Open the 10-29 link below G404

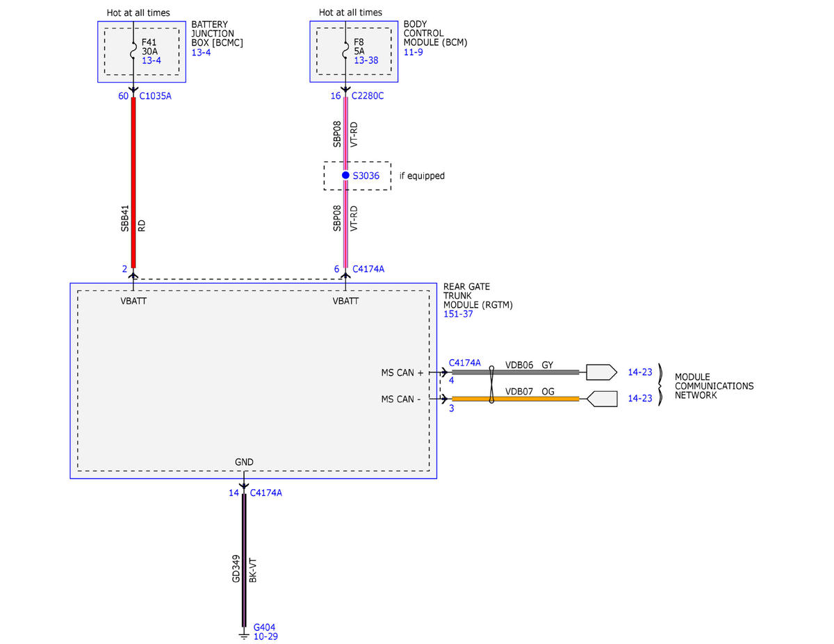266,636
